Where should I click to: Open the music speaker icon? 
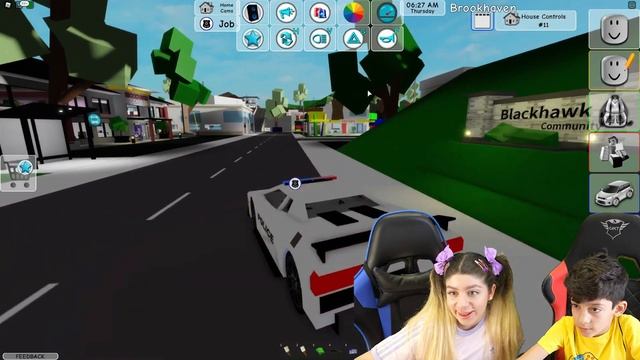(253, 13)
